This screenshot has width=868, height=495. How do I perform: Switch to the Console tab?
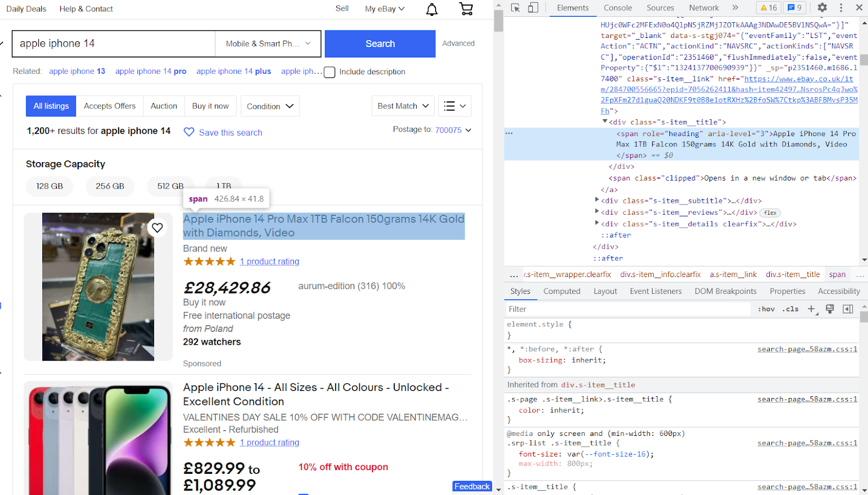pos(618,8)
